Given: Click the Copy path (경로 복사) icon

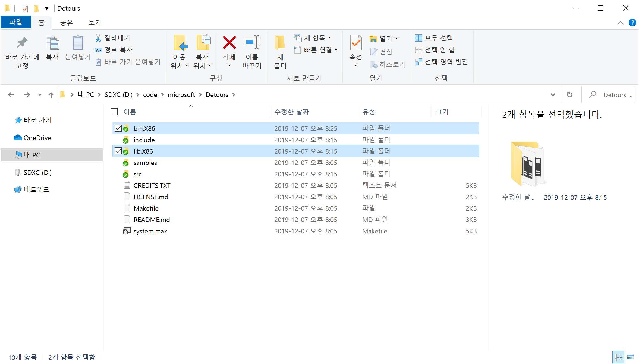Looking at the screenshot, I should tap(98, 50).
